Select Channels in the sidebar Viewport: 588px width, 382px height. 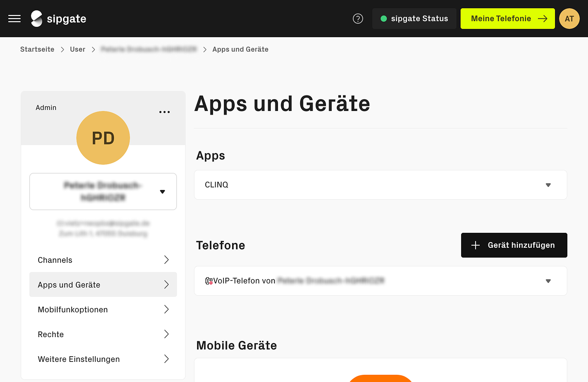pos(55,260)
